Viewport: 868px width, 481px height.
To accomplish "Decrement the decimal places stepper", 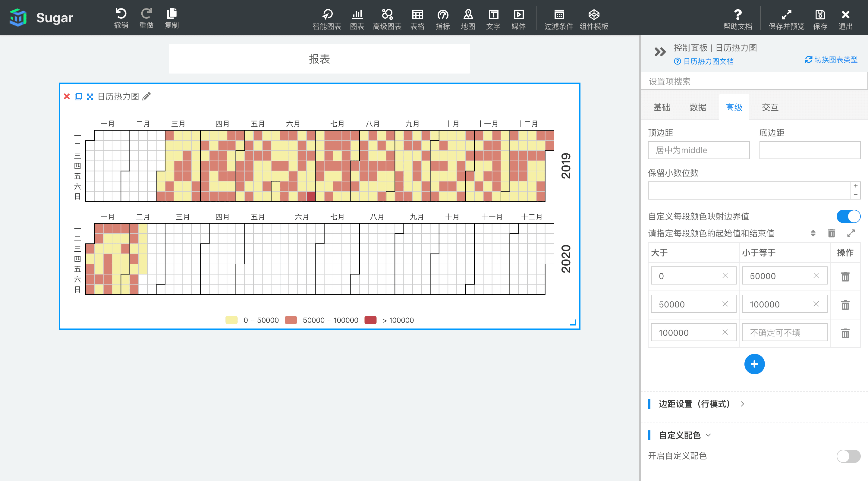I will click(x=855, y=195).
